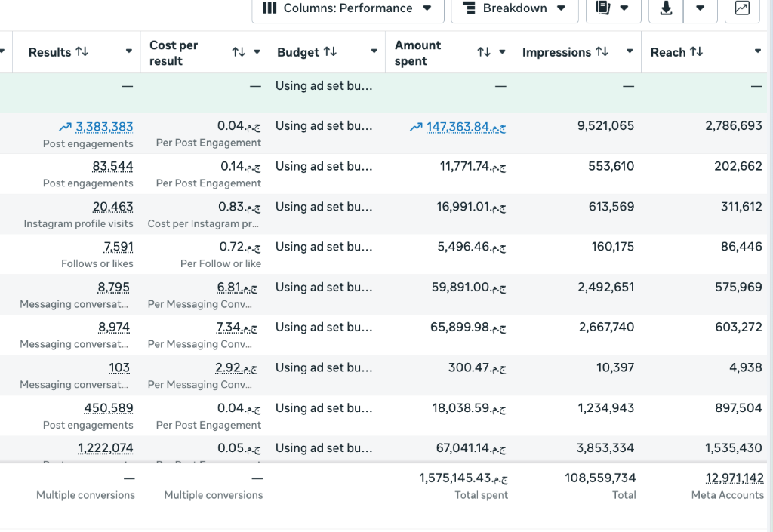The image size is (773, 532).
Task: Open the Budget column options arrow
Action: [374, 51]
